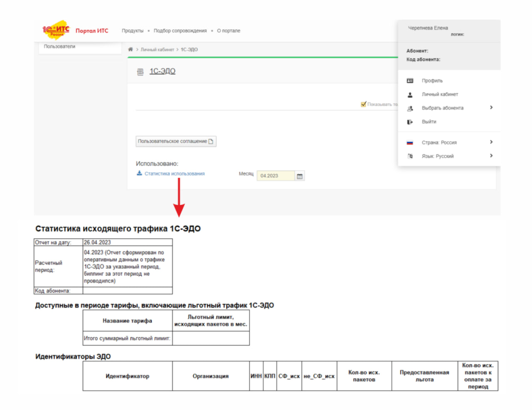Image resolution: width=532 pixels, height=410 pixels.
Task: Download Статистика использования report
Action: 175,173
